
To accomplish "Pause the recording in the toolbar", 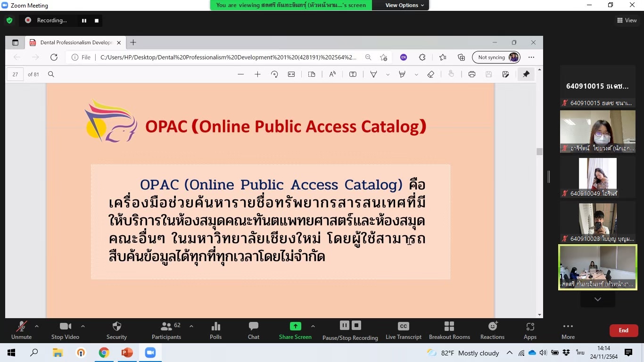I will coord(344,325).
